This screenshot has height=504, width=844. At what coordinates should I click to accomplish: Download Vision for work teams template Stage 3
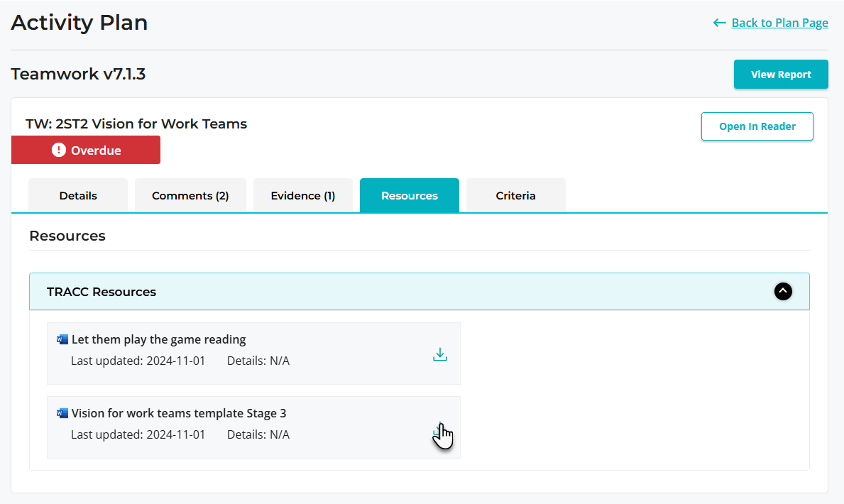pyautogui.click(x=440, y=429)
